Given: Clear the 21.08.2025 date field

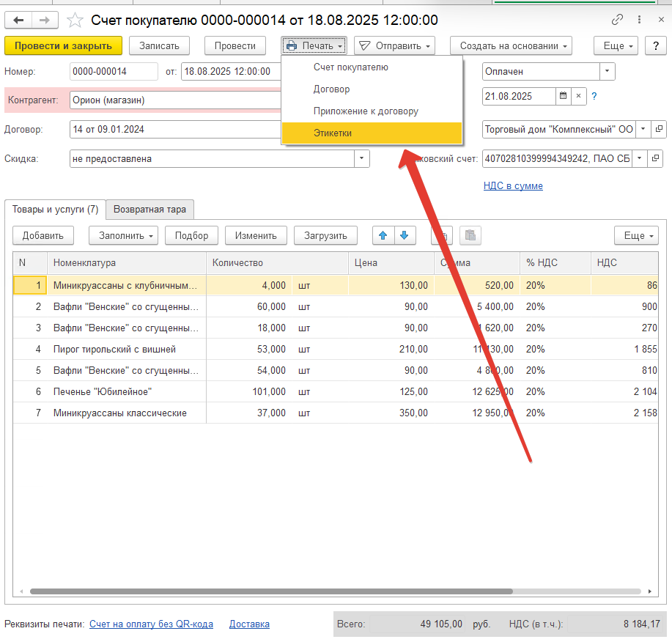Looking at the screenshot, I should click(x=579, y=96).
